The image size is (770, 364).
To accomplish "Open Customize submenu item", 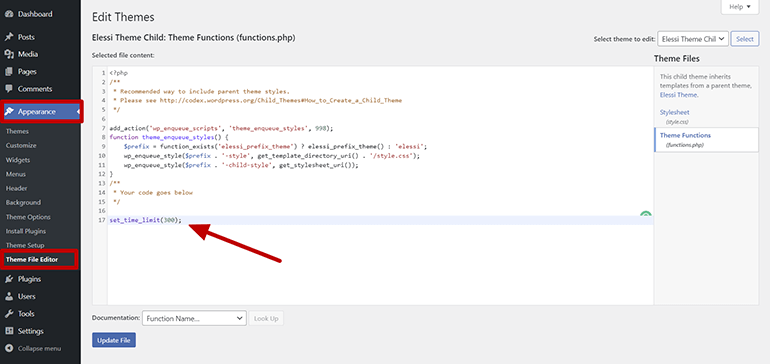I will (x=21, y=145).
